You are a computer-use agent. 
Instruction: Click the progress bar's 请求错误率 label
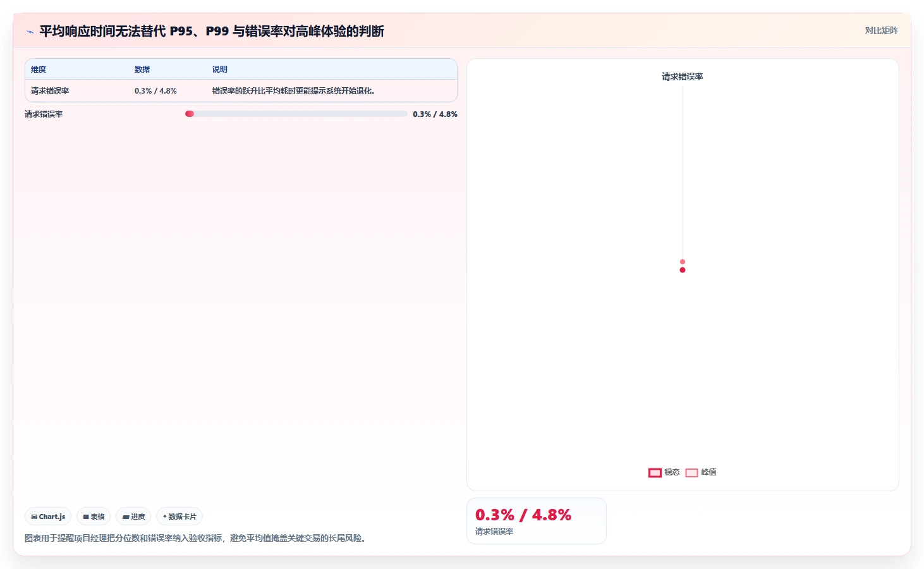click(x=44, y=114)
